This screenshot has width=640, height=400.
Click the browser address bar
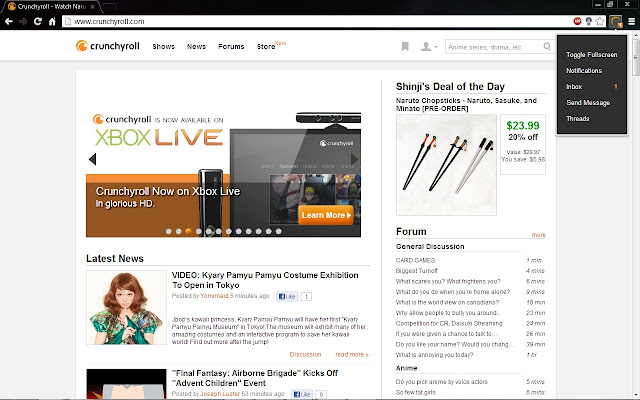318,21
